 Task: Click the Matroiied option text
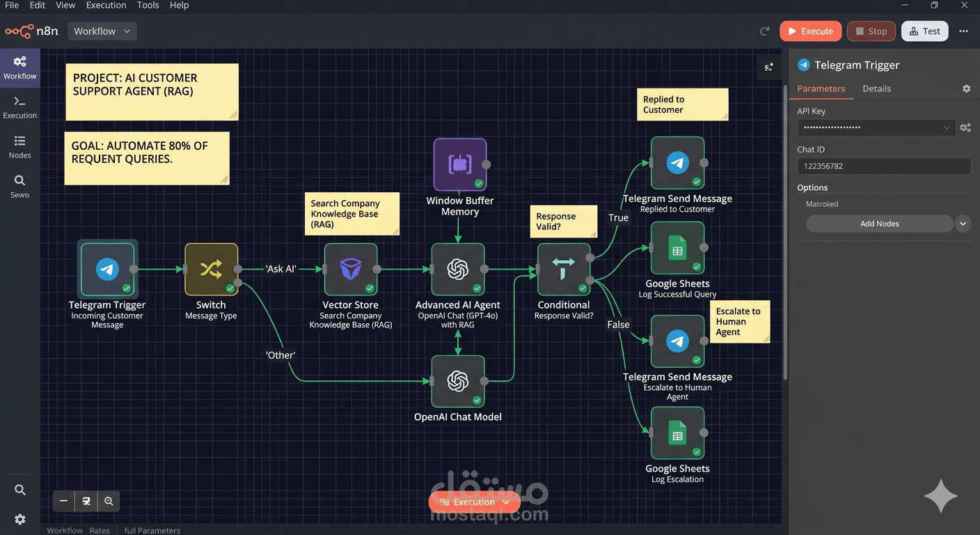click(822, 204)
